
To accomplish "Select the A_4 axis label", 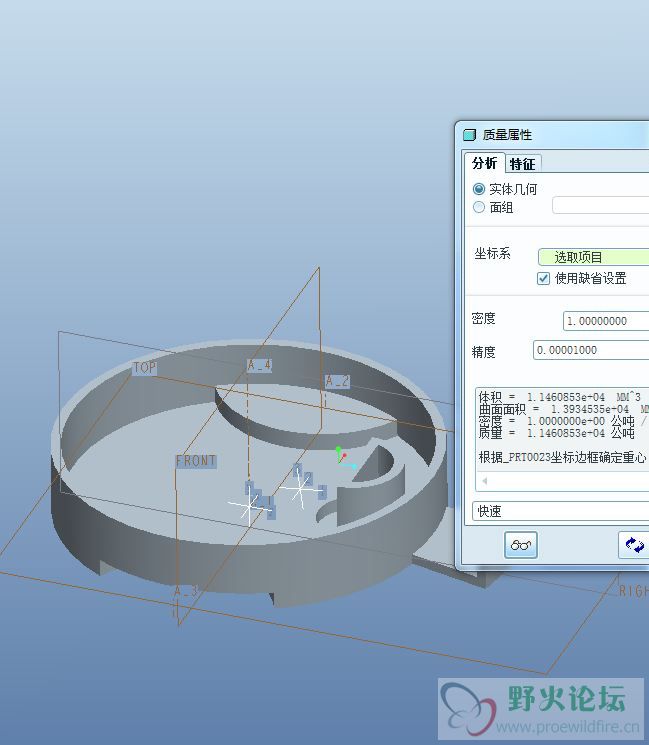I will [x=259, y=365].
